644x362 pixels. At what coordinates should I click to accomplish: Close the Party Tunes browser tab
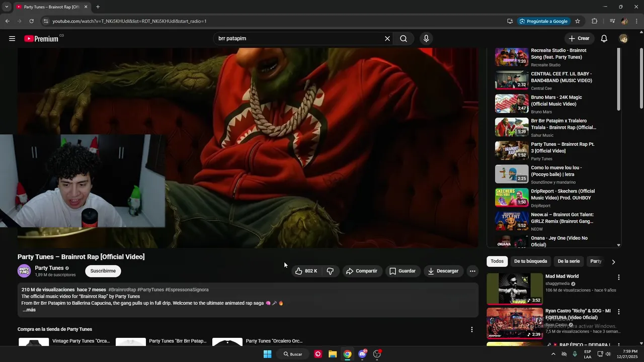[86, 7]
